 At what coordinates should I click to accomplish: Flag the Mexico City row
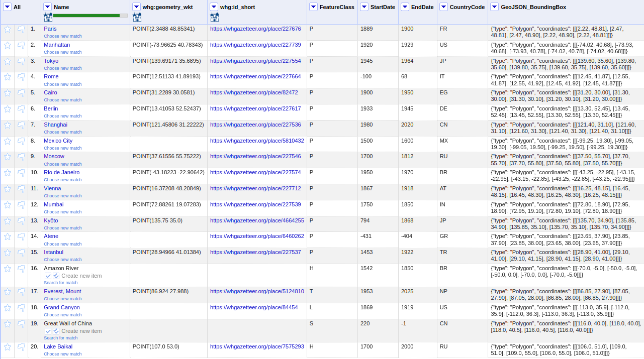(x=21, y=141)
